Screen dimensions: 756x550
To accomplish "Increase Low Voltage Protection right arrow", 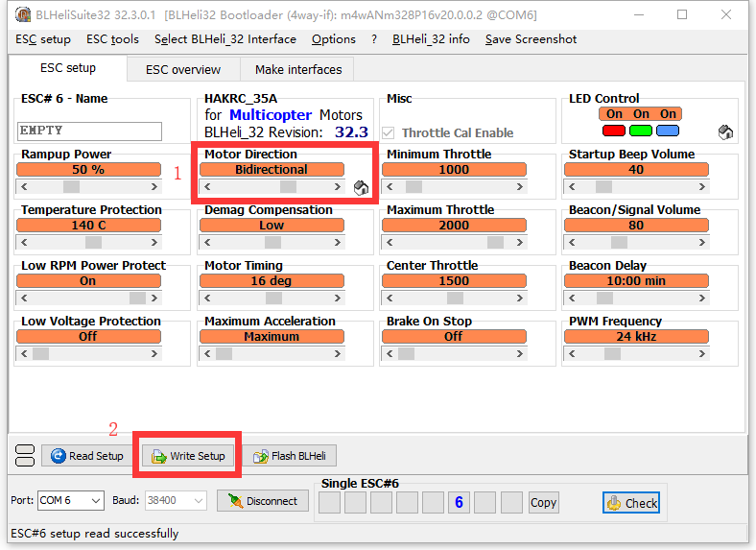I will [x=154, y=353].
